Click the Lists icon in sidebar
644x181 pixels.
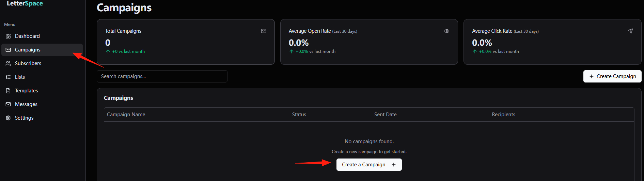pos(8,77)
